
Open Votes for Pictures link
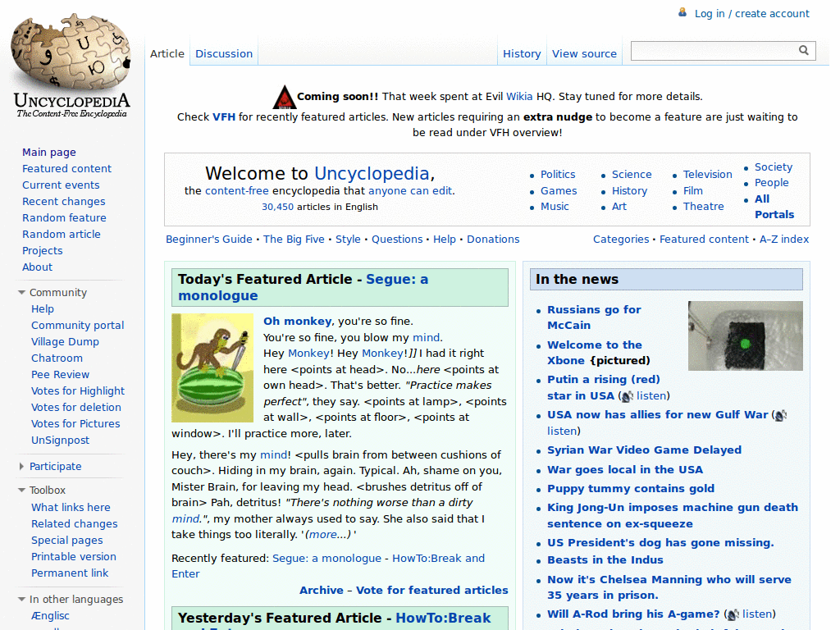pyautogui.click(x=75, y=424)
